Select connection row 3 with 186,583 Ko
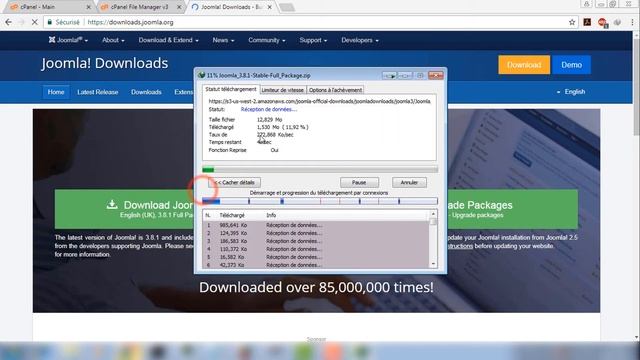The height and width of the screenshot is (360, 640). 316,241
